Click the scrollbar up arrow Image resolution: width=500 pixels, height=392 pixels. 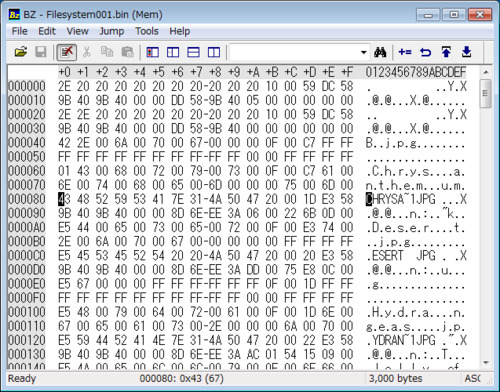pyautogui.click(x=486, y=72)
